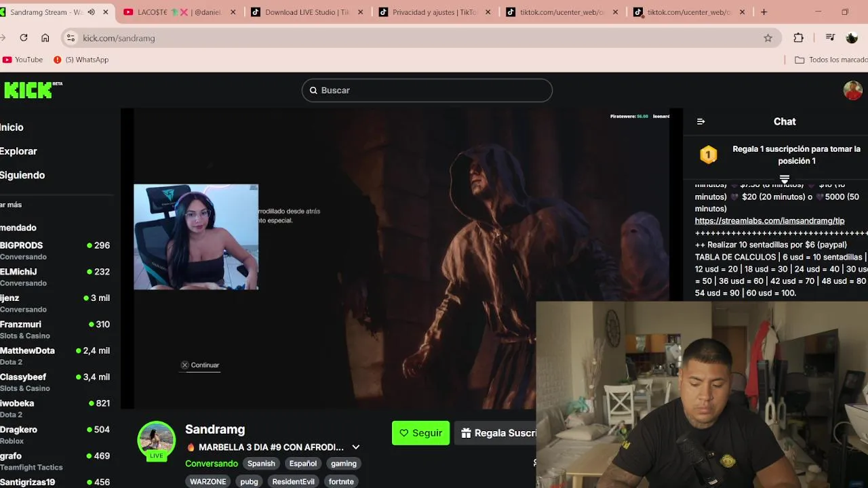The width and height of the screenshot is (868, 488).
Task: Open Dragkero Roblox channel
Action: pos(55,434)
